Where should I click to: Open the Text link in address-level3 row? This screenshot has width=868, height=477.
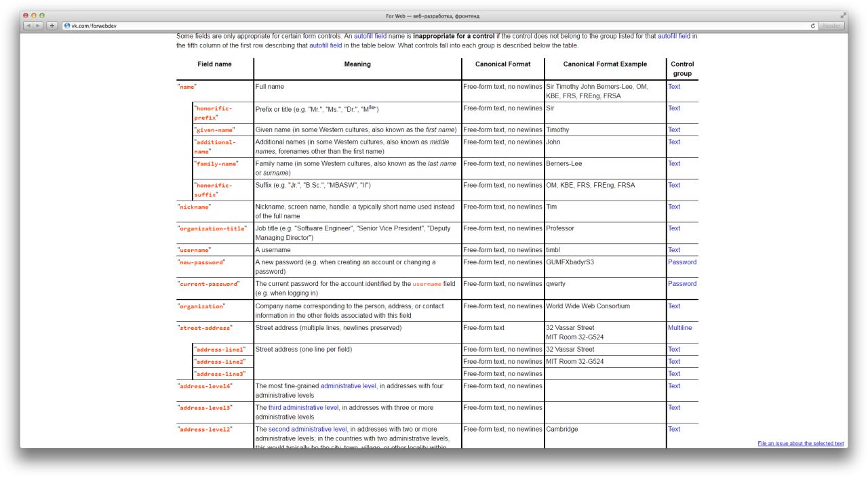point(673,408)
